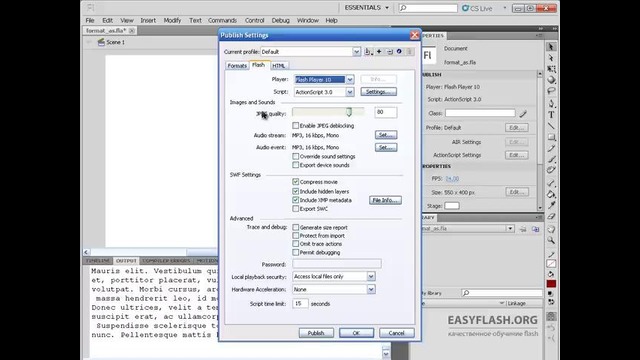Open the ESSENTIALS workspace dropdown

coord(367,8)
